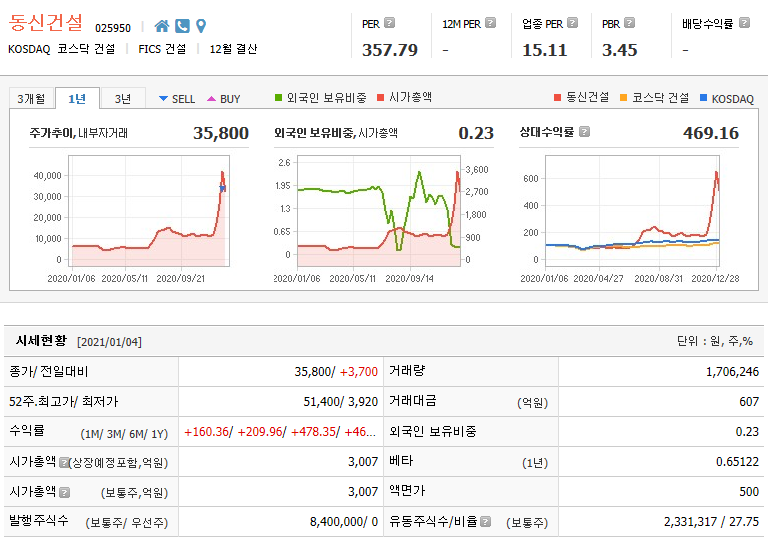Select the 1년 chart tab
This screenshot has height=543, width=768.
77,98
